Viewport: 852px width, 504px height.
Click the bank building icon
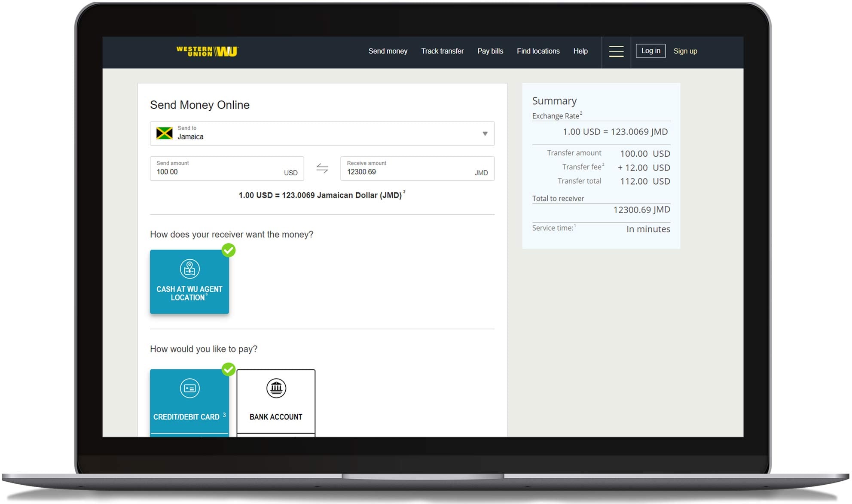tap(276, 389)
